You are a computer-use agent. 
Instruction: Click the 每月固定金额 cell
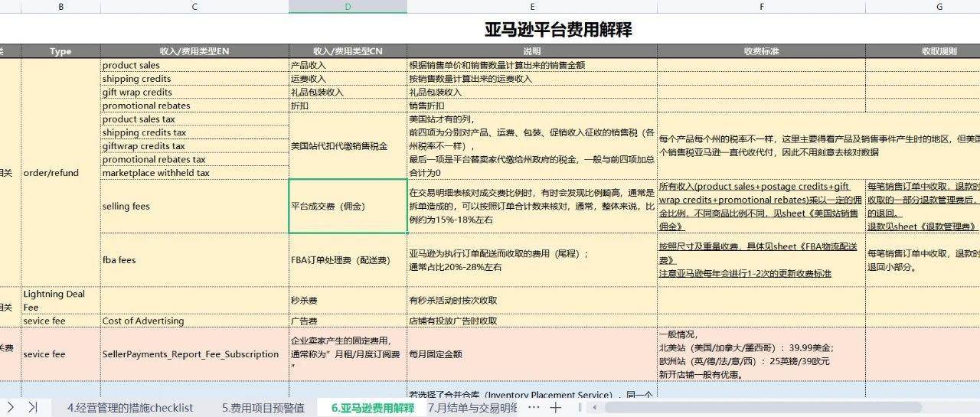click(532, 354)
